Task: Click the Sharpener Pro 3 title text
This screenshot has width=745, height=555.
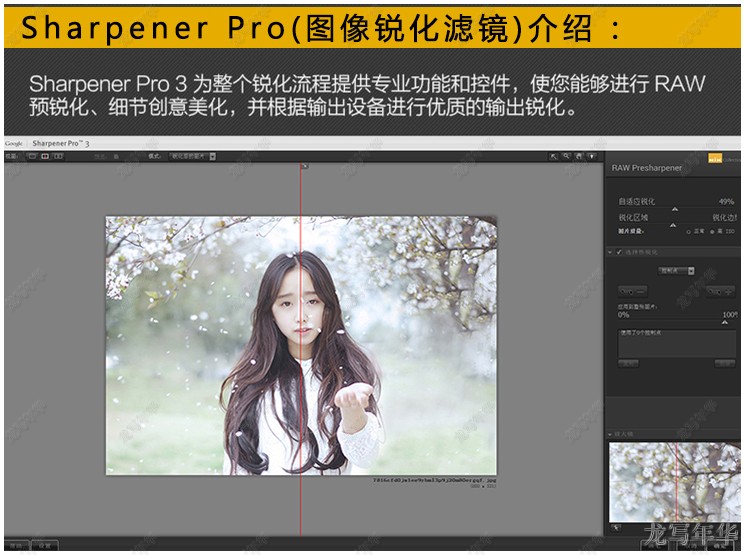Action: [61, 143]
